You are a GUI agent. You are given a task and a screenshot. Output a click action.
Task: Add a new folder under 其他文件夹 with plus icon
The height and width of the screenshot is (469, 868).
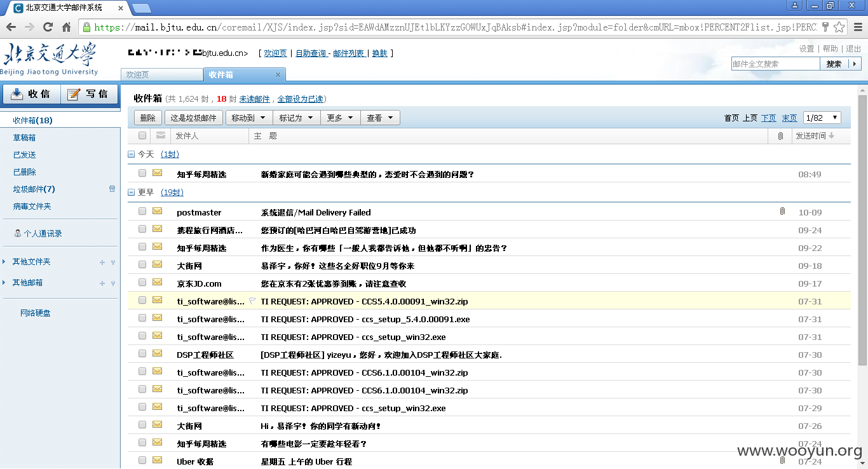tap(102, 262)
